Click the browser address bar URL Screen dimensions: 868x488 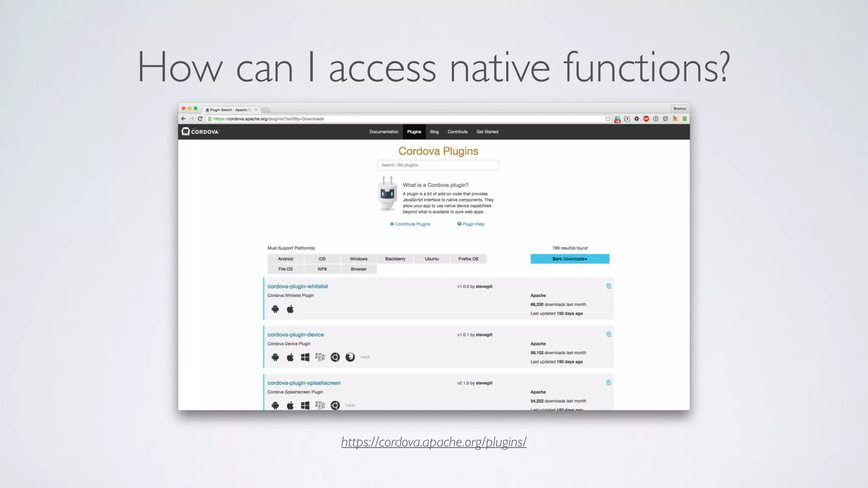click(x=269, y=119)
